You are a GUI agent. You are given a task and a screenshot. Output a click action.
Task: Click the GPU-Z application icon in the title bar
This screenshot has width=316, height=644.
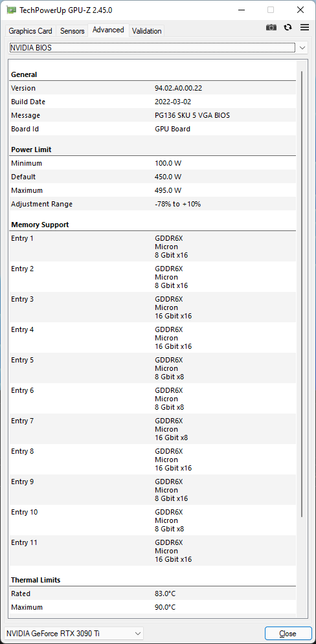pyautogui.click(x=12, y=10)
